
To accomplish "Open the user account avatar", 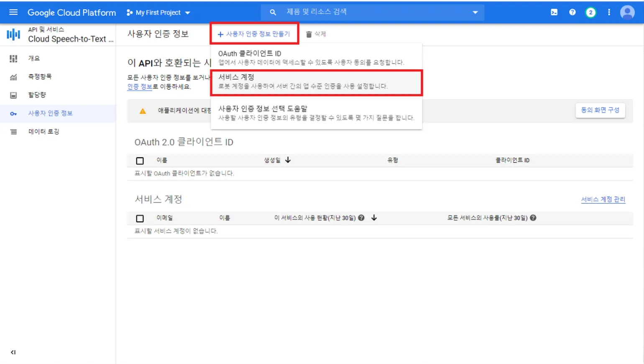I will click(x=627, y=12).
